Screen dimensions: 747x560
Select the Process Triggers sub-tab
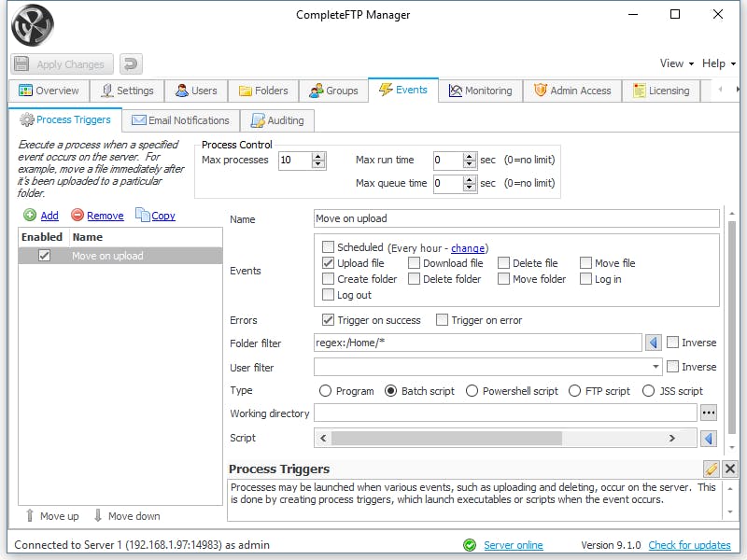click(x=65, y=119)
